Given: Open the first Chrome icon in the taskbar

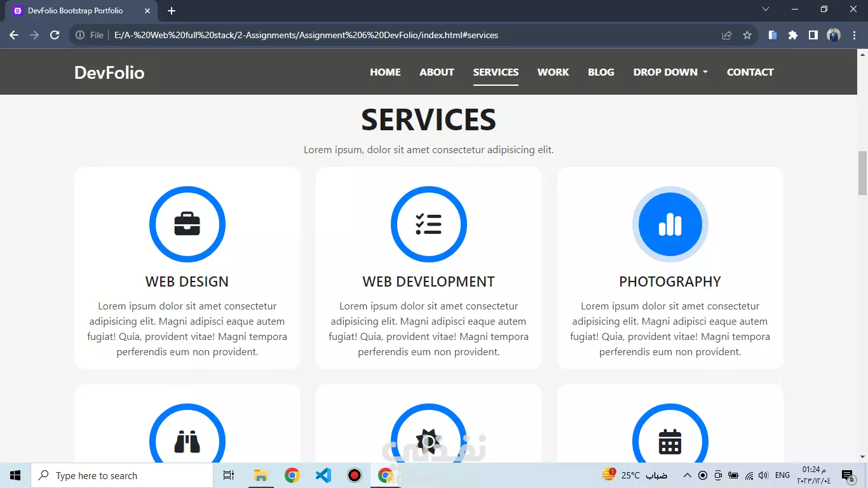Looking at the screenshot, I should coord(292,475).
